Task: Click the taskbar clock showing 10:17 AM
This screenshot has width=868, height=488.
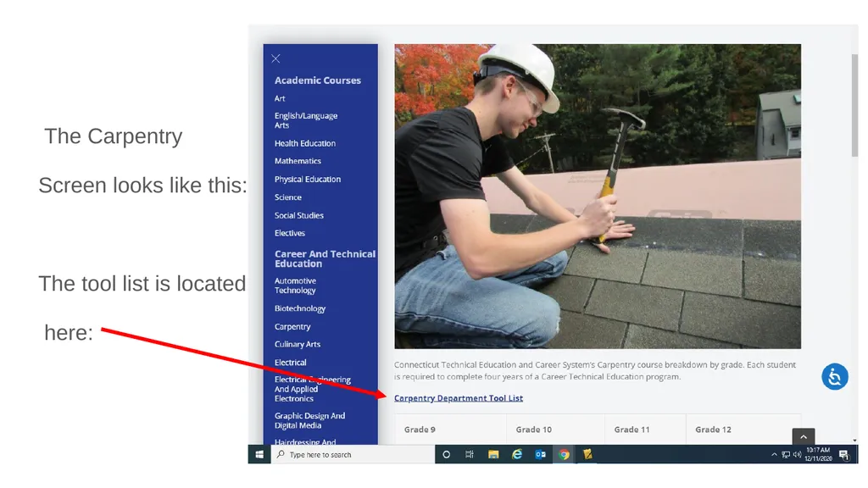Action: [818, 455]
